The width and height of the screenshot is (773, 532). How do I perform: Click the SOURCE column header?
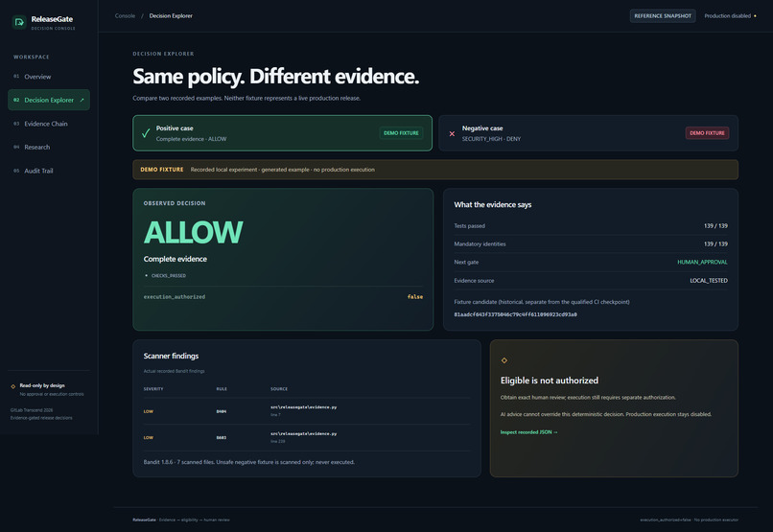pyautogui.click(x=279, y=389)
